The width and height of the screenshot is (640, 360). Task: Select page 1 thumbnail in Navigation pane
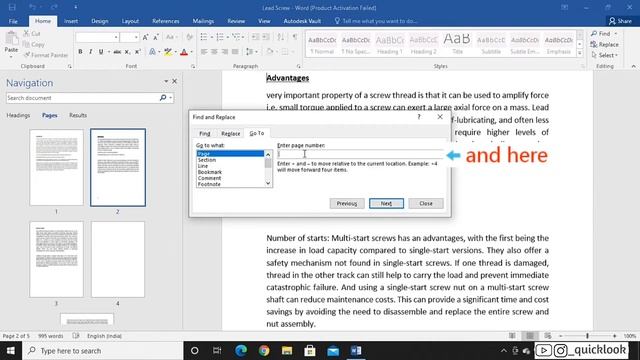point(56,167)
